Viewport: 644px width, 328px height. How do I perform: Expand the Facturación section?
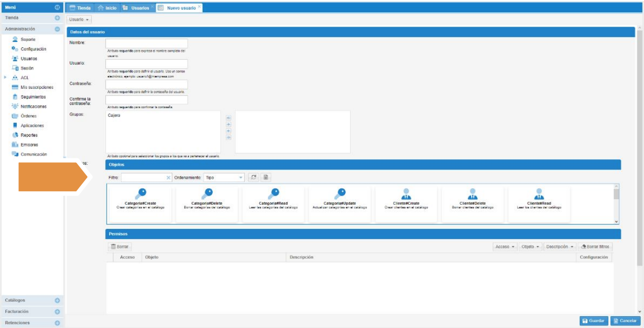(x=57, y=312)
